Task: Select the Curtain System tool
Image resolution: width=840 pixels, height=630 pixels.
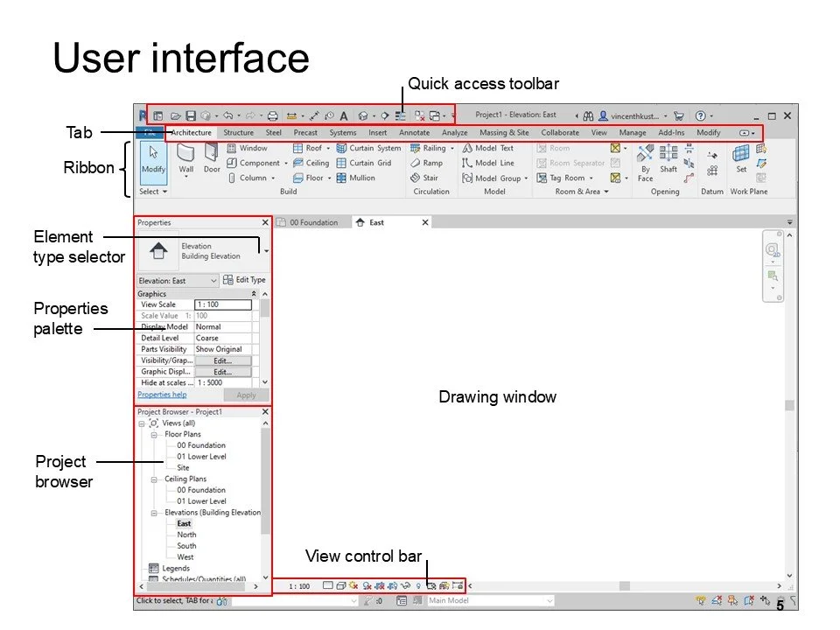Action: (x=368, y=148)
